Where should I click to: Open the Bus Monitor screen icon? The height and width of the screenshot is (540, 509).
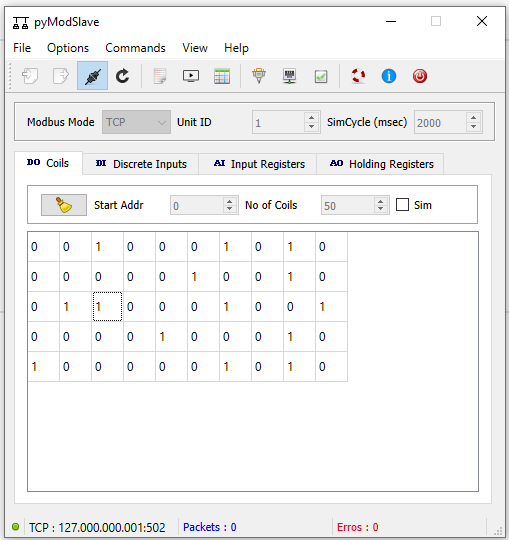coord(191,76)
